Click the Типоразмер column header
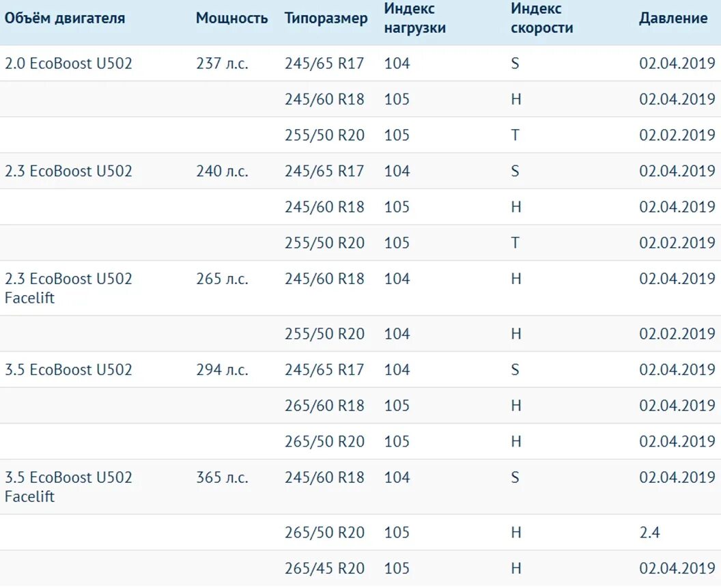 click(x=326, y=18)
